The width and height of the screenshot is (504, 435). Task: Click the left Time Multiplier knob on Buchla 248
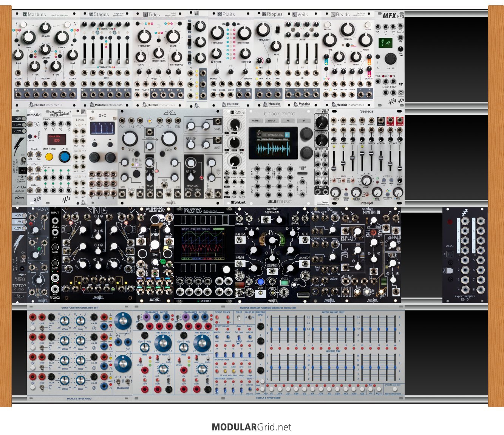click(x=163, y=344)
